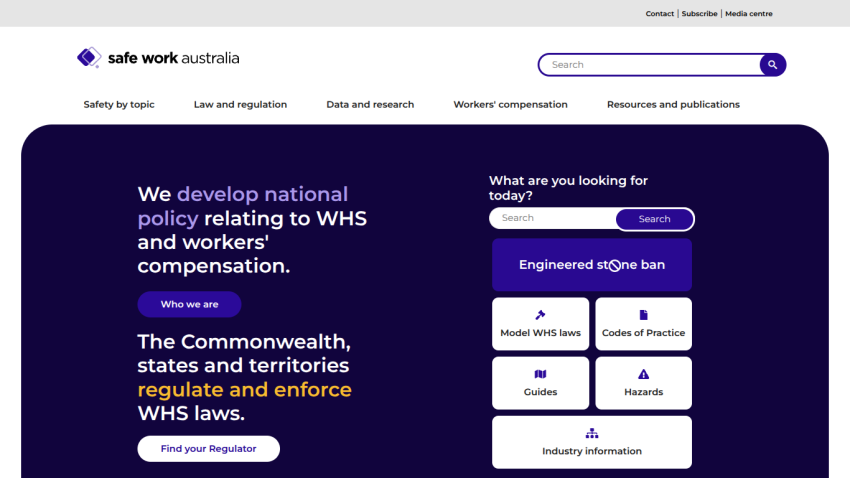
Task: Click the map icon on Guides card
Action: coord(540,374)
